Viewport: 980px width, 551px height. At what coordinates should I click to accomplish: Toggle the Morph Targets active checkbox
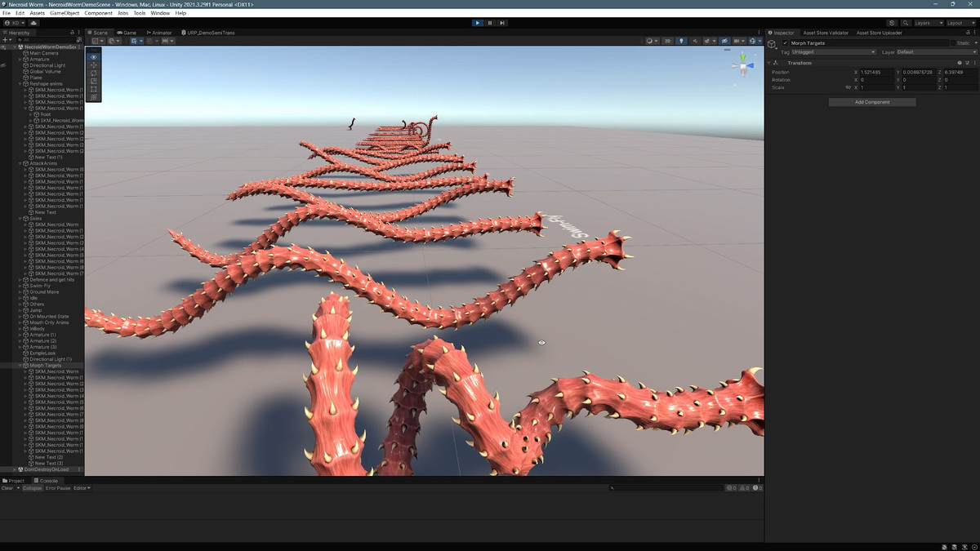[x=786, y=43]
